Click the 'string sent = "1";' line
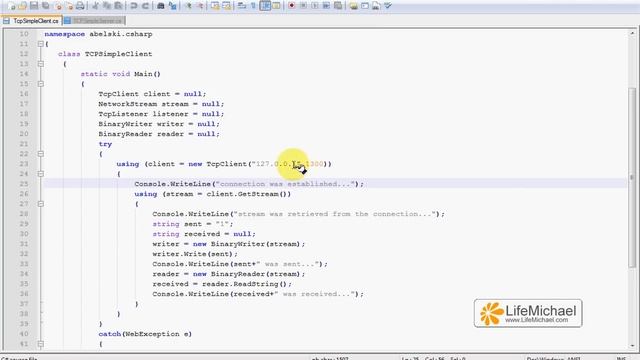Viewport: 640px width, 360px height. coord(193,224)
